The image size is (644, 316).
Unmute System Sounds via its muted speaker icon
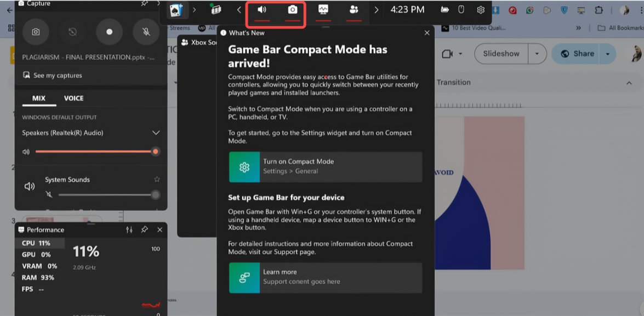click(49, 194)
